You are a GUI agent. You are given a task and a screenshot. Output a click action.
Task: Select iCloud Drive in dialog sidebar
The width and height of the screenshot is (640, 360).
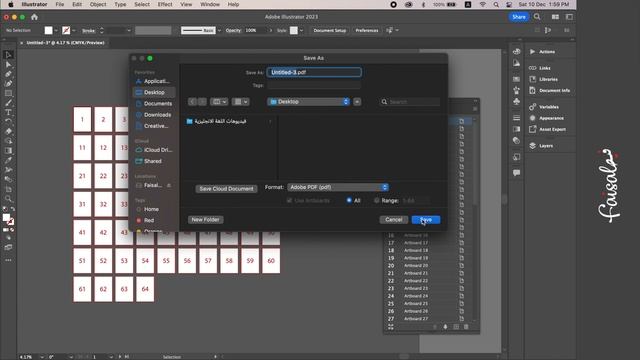coord(153,150)
